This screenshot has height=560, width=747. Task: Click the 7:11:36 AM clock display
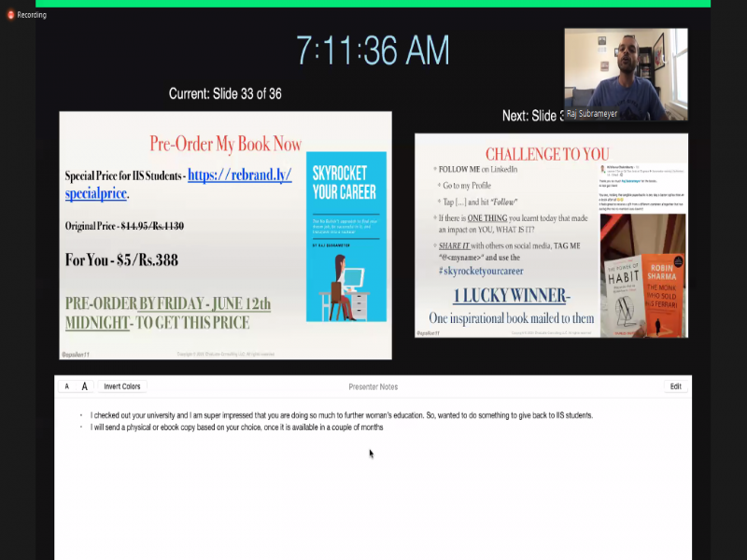373,50
